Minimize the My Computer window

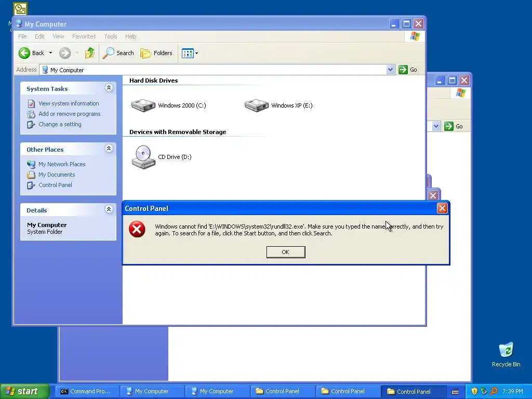pos(394,24)
